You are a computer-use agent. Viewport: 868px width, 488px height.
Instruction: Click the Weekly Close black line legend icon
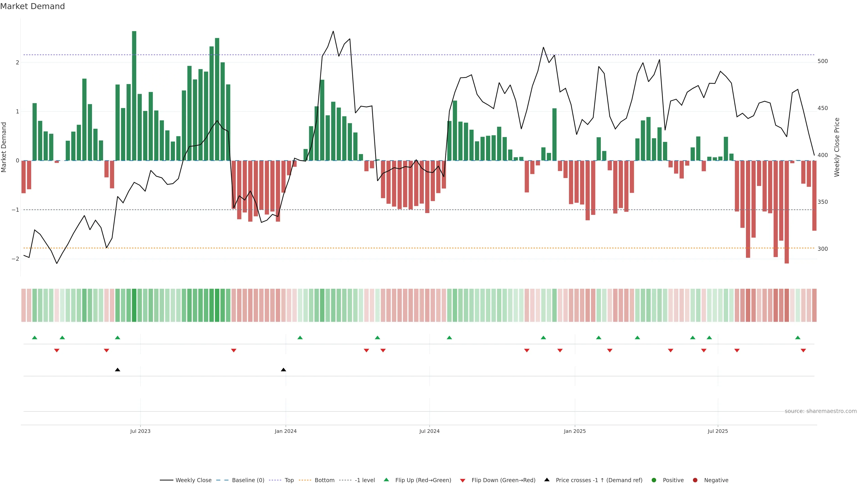pos(166,480)
